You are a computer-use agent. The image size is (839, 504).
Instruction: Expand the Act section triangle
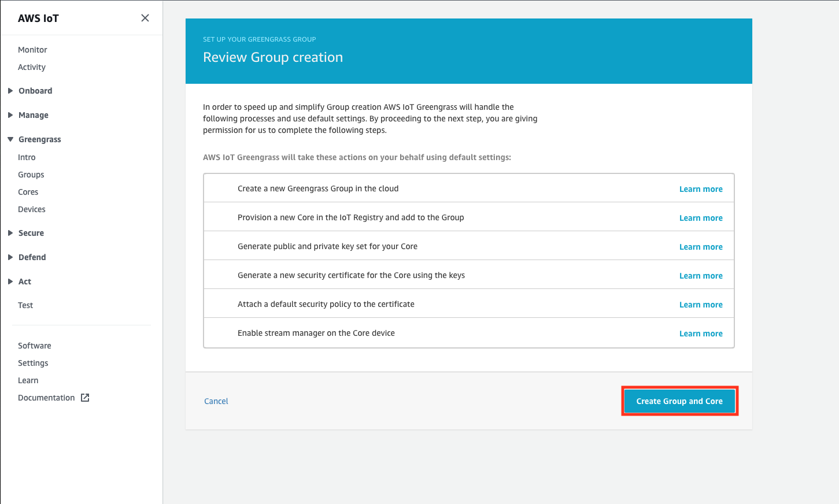pos(10,281)
